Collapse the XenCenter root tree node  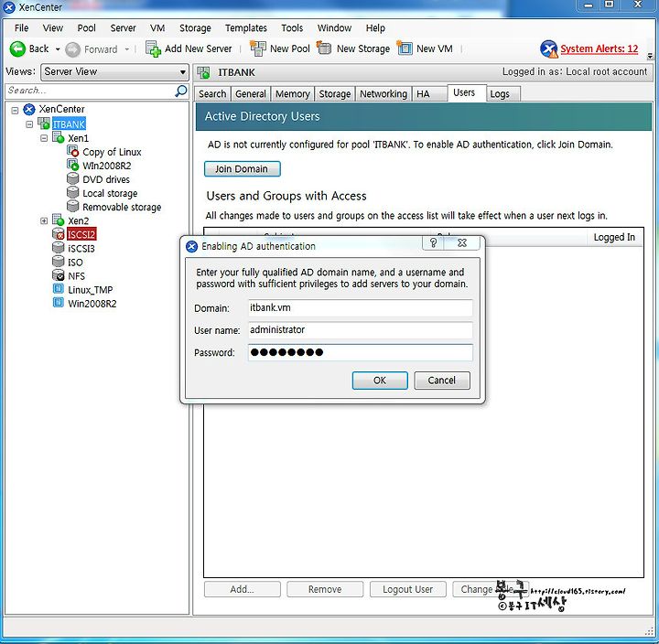coord(15,110)
